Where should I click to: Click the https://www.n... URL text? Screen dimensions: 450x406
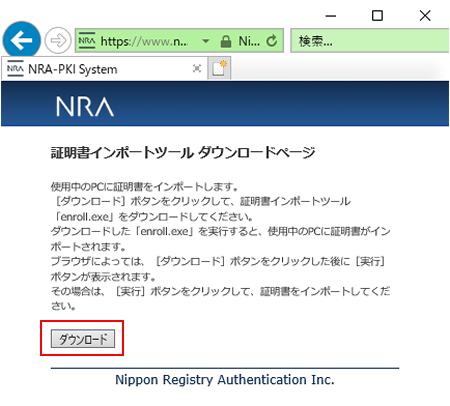pyautogui.click(x=145, y=41)
